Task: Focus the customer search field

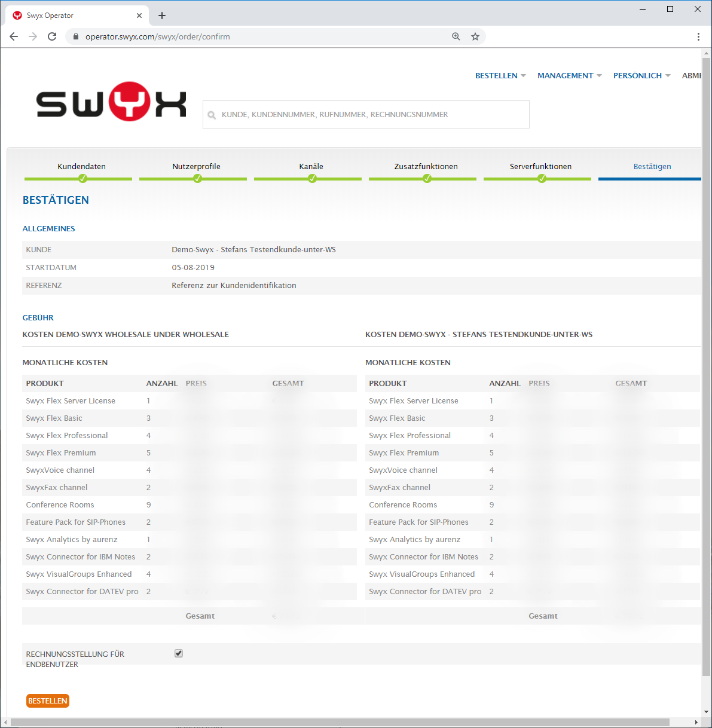Action: [366, 114]
